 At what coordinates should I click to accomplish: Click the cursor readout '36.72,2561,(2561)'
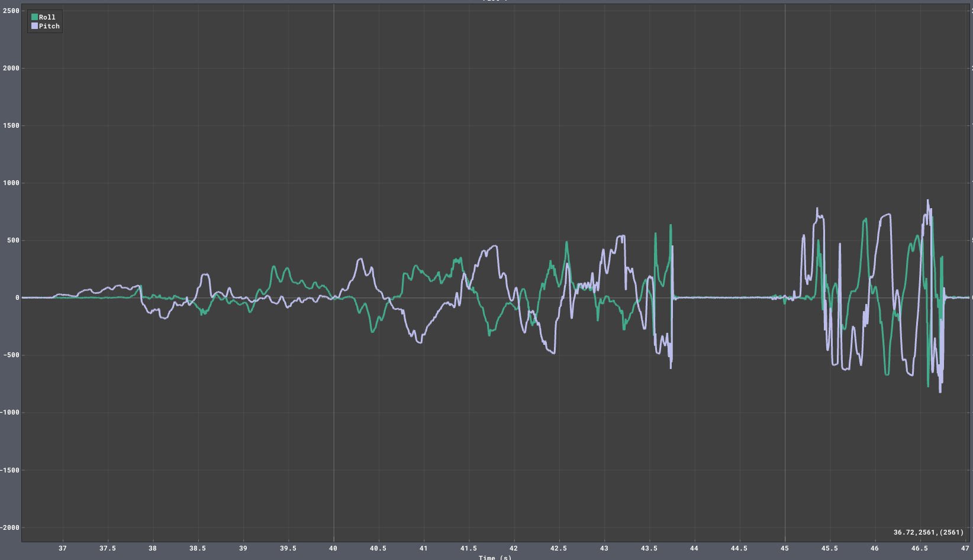click(929, 532)
